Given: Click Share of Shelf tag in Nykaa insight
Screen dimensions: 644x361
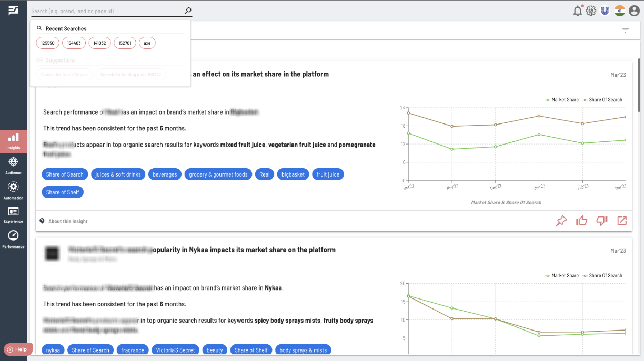Looking at the screenshot, I should 251,350.
